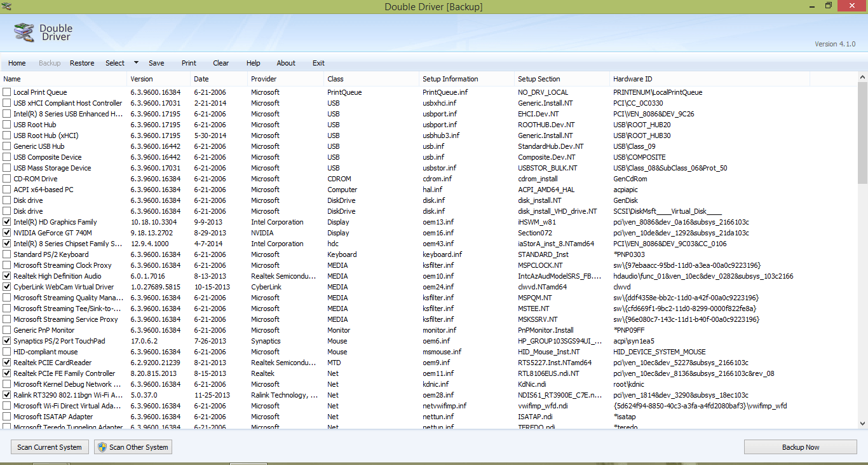This screenshot has height=465, width=868.
Task: Click Exit in the toolbar
Action: (318, 63)
